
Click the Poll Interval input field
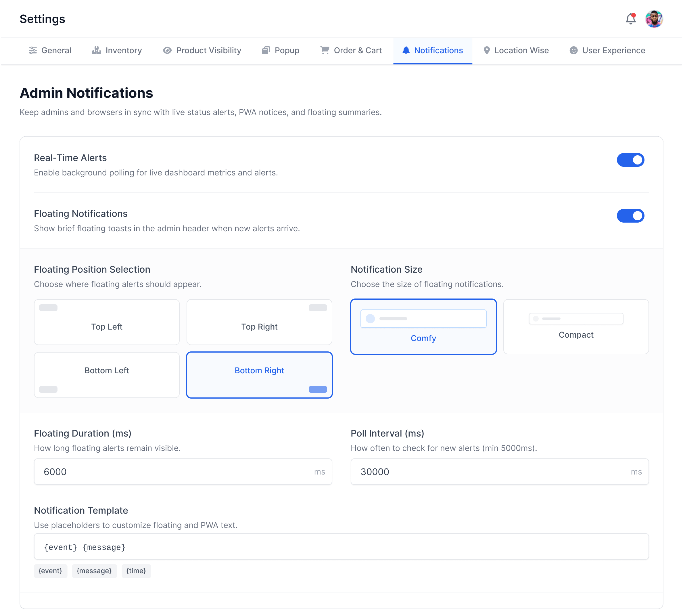click(499, 471)
